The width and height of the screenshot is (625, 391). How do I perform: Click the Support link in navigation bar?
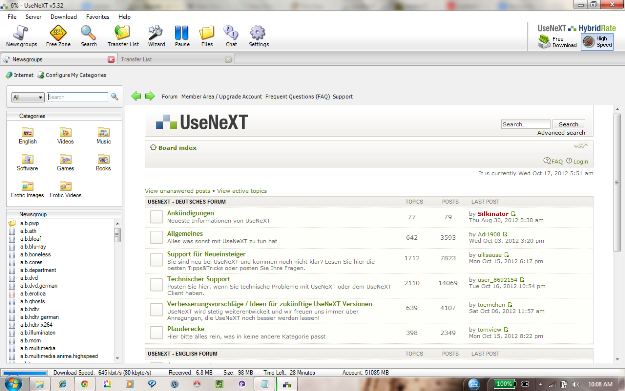click(x=343, y=96)
